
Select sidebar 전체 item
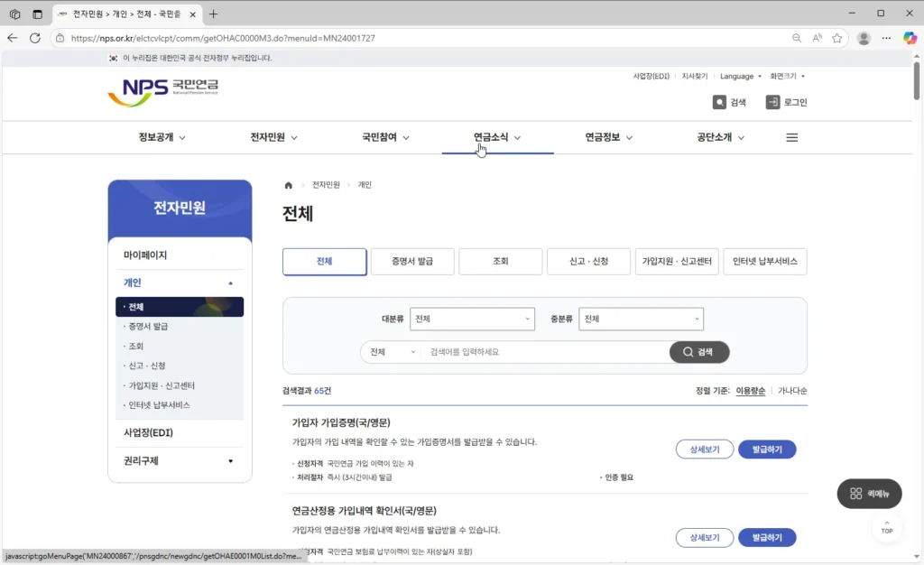pyautogui.click(x=180, y=307)
